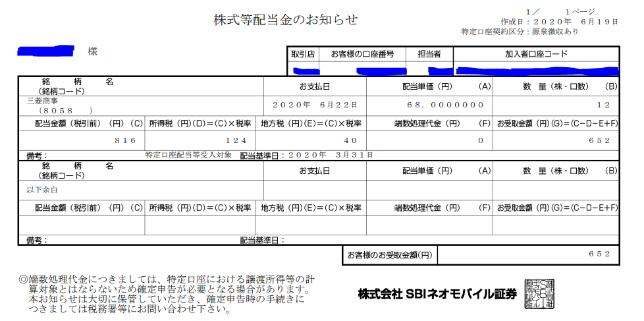Select 備考: label beside 特定口座配当等受入対象
This screenshot has width=644, height=321.
tap(37, 156)
